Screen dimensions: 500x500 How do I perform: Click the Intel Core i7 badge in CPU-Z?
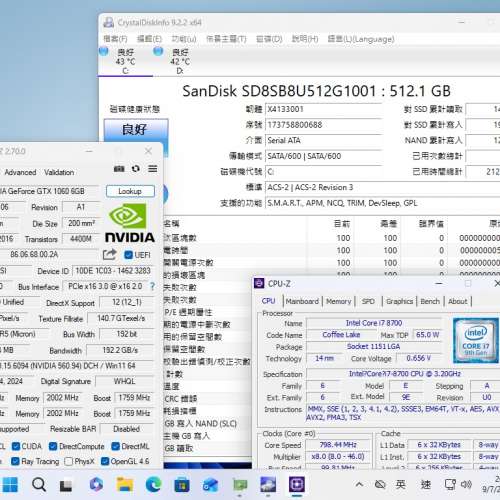pyautogui.click(x=476, y=340)
